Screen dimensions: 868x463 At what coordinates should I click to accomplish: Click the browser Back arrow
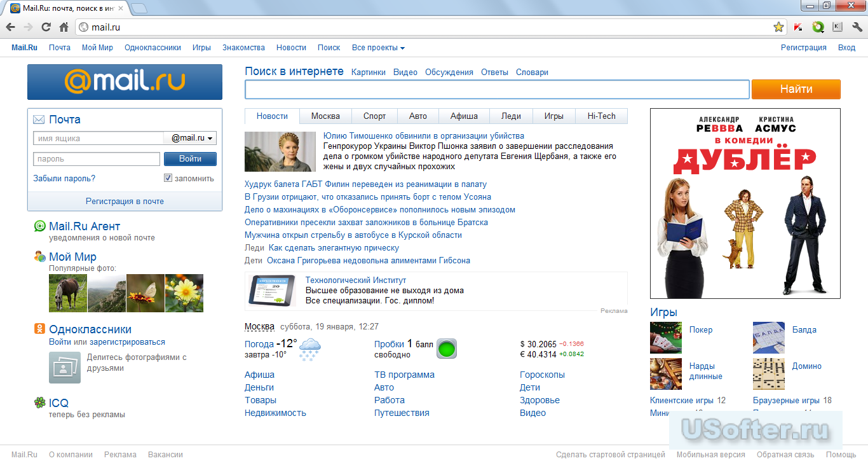click(x=11, y=27)
